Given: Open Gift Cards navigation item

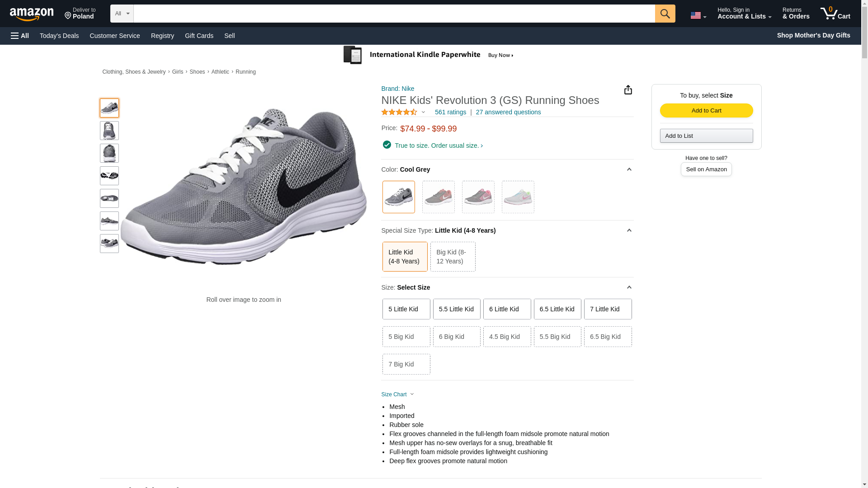Looking at the screenshot, I should point(199,36).
